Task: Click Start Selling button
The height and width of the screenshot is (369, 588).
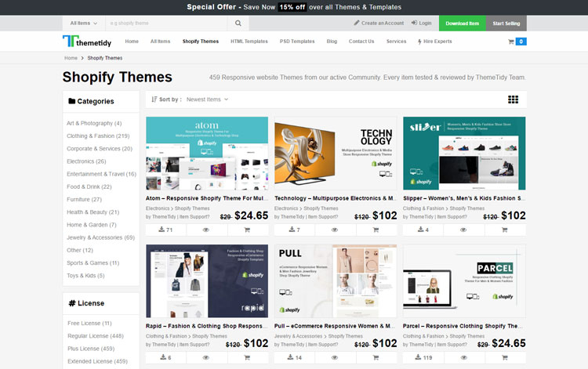Action: point(506,24)
